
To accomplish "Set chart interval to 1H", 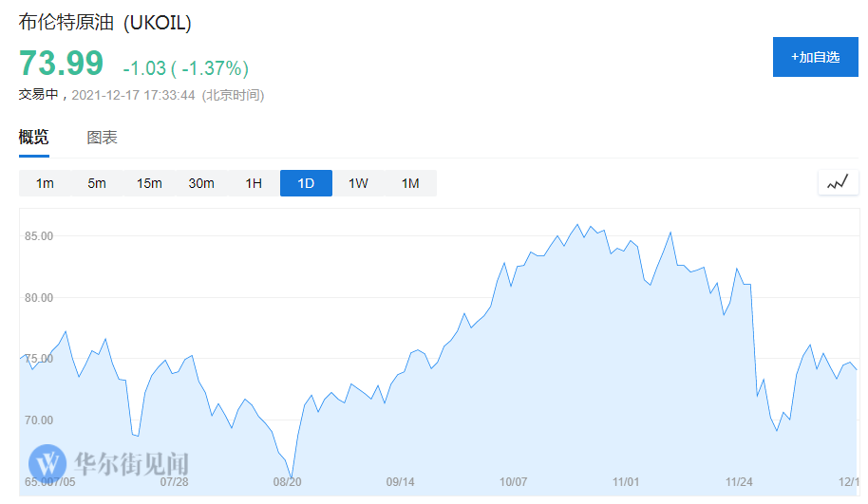I will [254, 183].
